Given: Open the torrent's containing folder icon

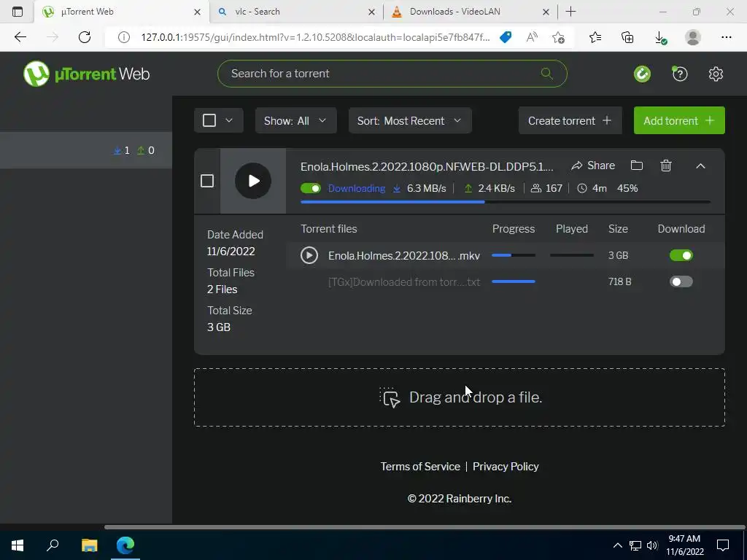Looking at the screenshot, I should 636,166.
